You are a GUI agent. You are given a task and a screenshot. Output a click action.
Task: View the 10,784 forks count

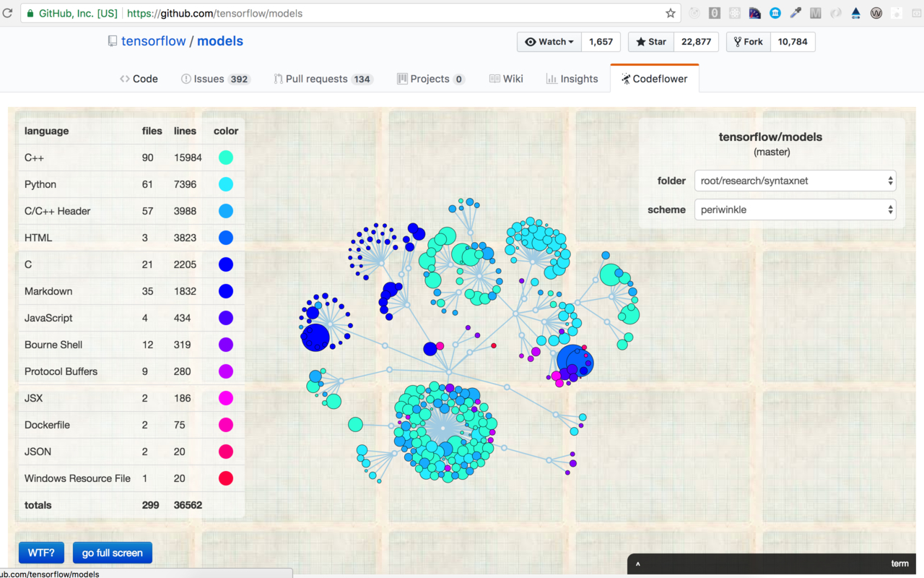[x=793, y=42]
